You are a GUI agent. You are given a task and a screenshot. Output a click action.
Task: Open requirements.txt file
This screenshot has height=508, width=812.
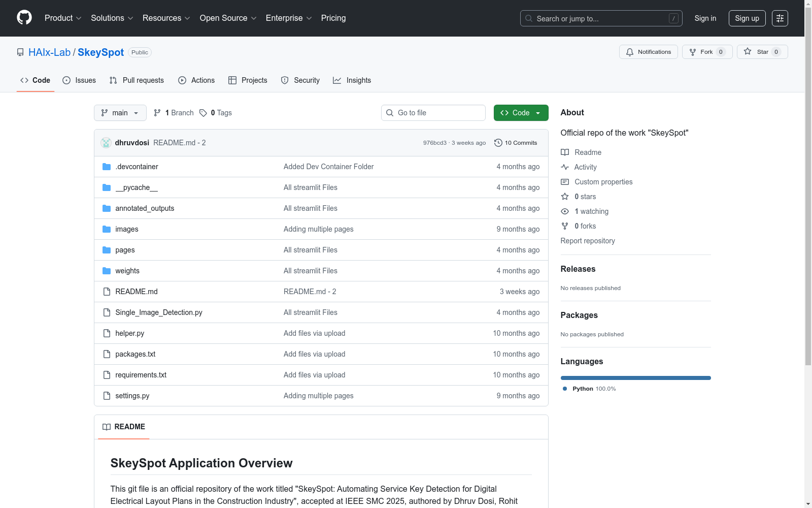click(141, 375)
